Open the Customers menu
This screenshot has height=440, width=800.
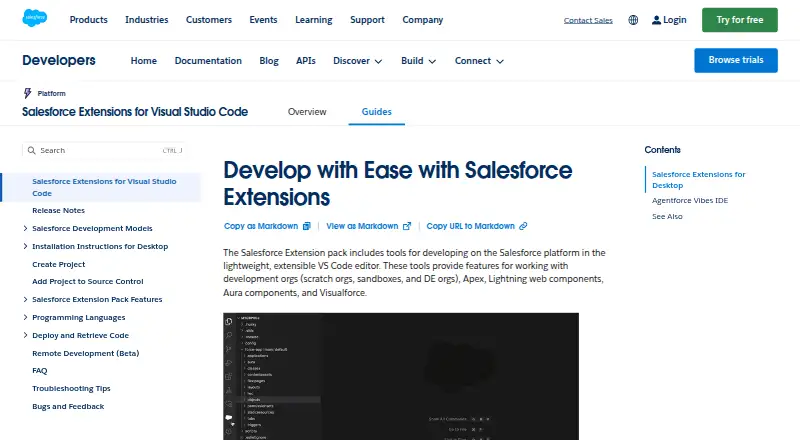pyautogui.click(x=209, y=20)
